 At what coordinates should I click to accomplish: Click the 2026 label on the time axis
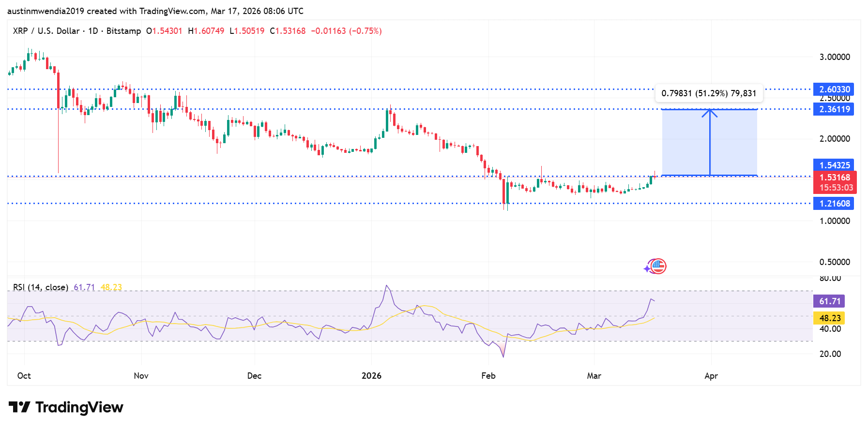371,376
